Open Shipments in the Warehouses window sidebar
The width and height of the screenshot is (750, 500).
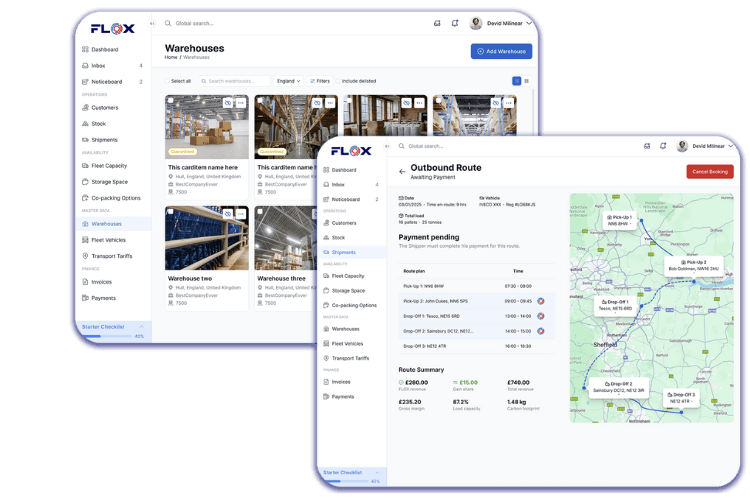[99, 140]
